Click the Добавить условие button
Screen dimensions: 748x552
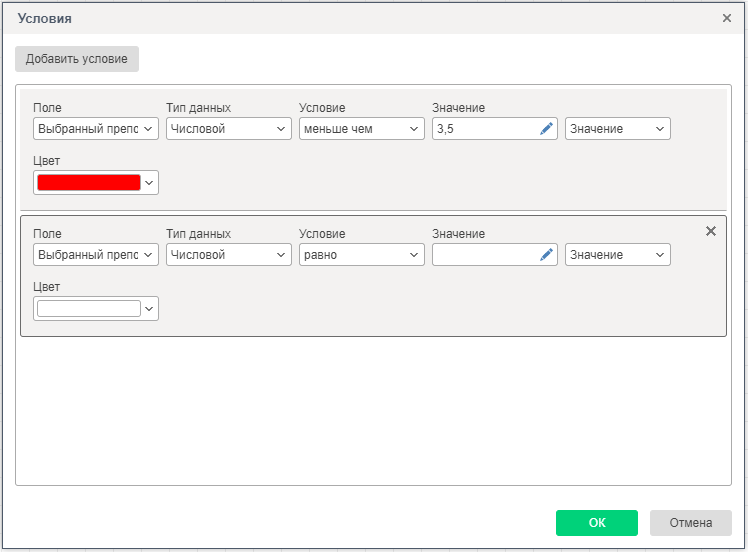[77, 59]
